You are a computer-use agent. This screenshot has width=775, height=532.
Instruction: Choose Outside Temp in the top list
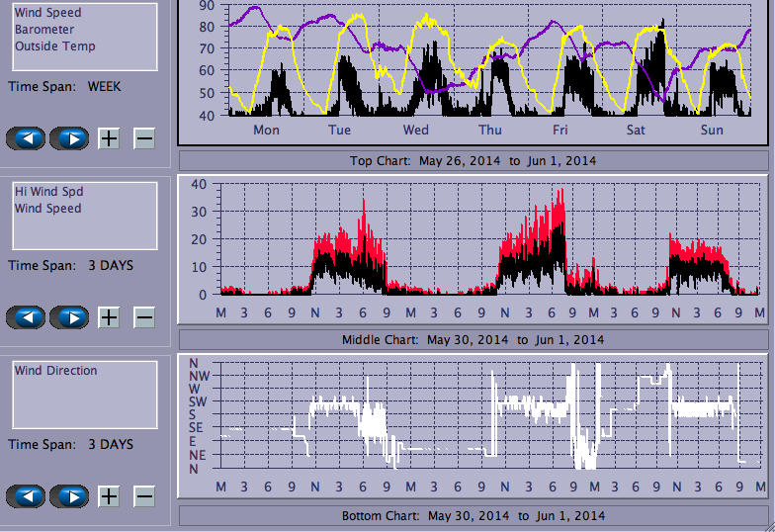[x=54, y=46]
